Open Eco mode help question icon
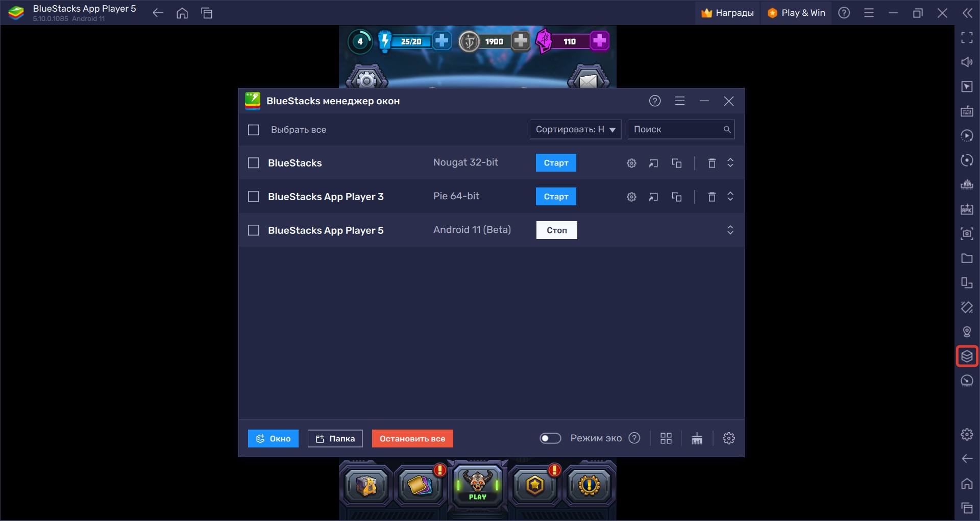Screen dimensions: 980x521 click(x=634, y=438)
